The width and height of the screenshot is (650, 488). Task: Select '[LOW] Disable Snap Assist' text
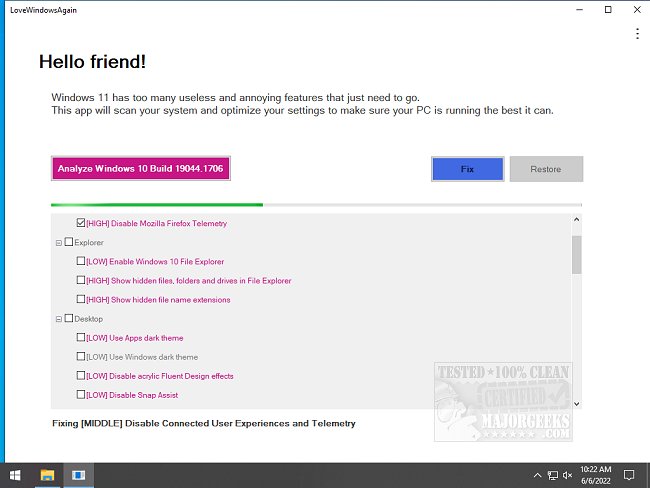coord(132,395)
